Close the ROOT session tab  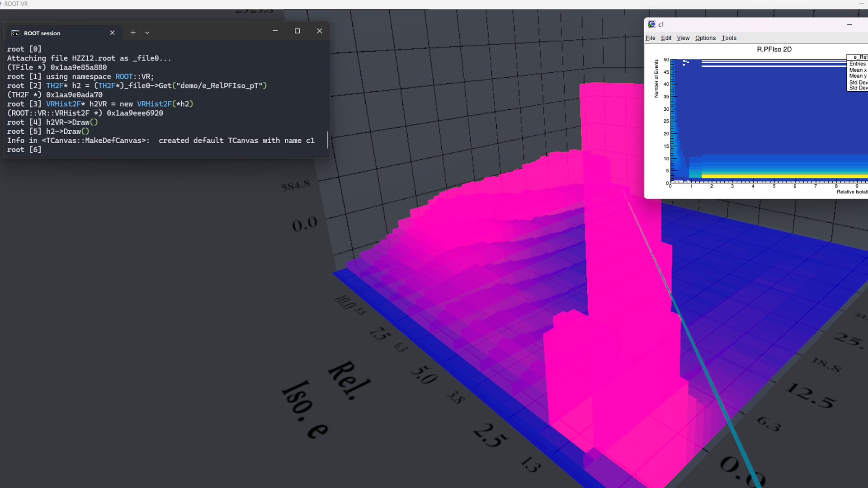tap(112, 33)
